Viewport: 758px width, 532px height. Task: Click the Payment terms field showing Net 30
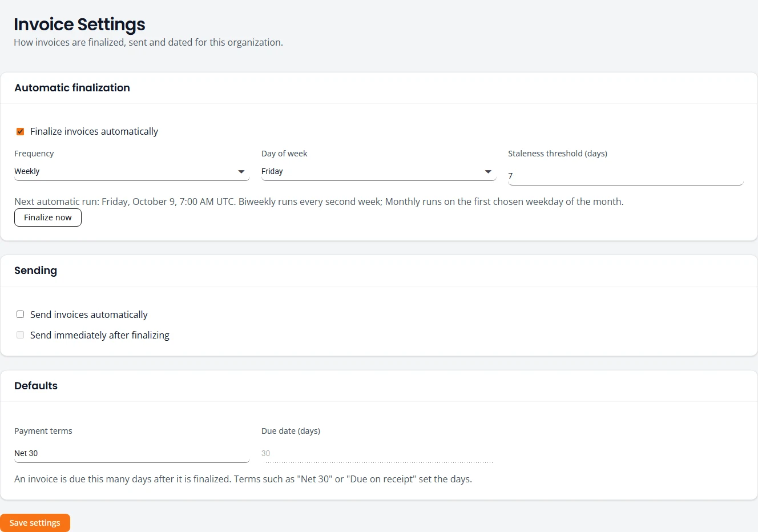132,453
